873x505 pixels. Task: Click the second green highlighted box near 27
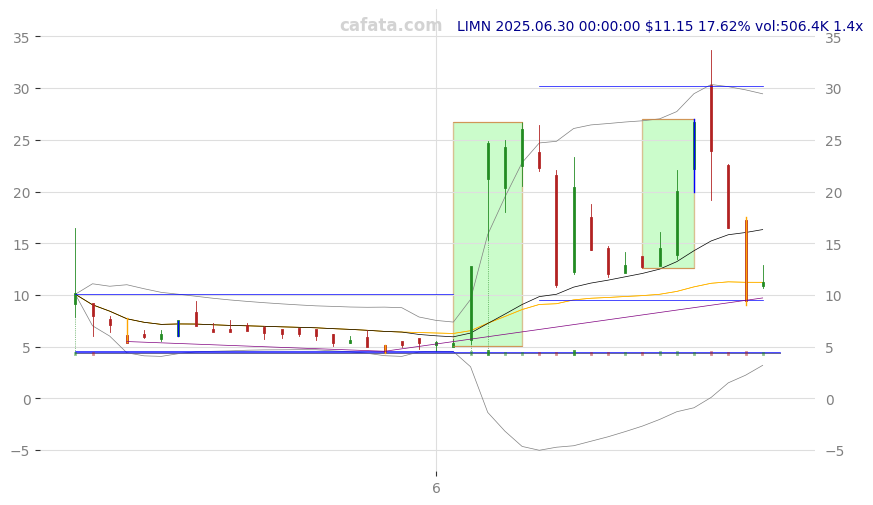(x=668, y=194)
